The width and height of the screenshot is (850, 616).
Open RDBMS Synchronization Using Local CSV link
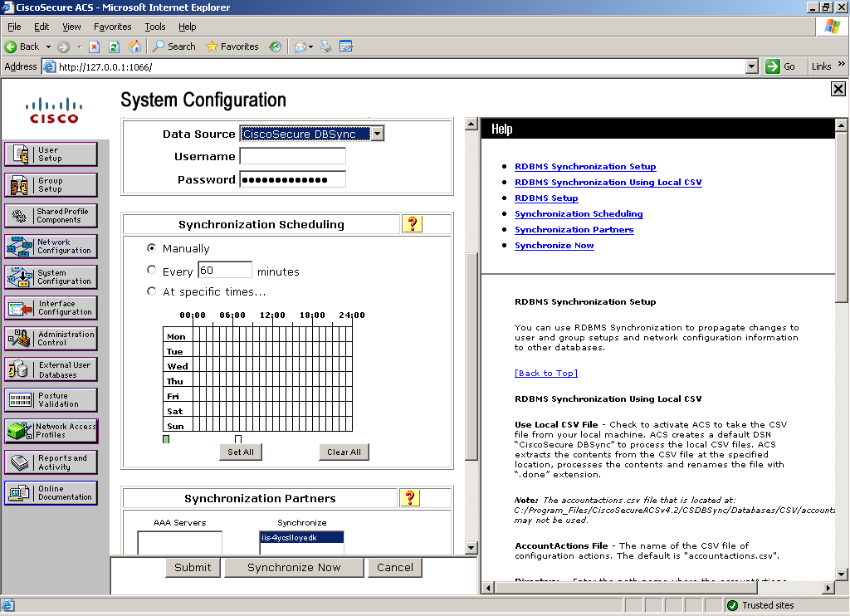pos(608,182)
